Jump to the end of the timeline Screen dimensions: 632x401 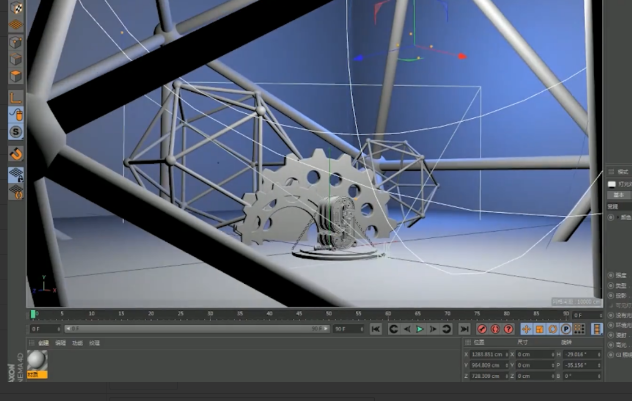pos(464,329)
